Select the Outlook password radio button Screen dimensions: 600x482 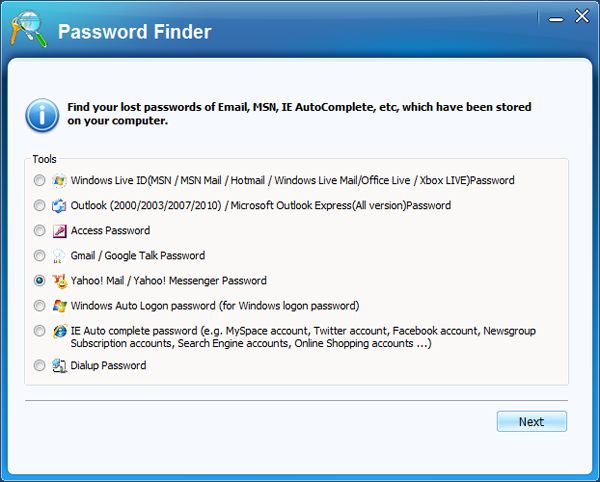click(x=39, y=205)
